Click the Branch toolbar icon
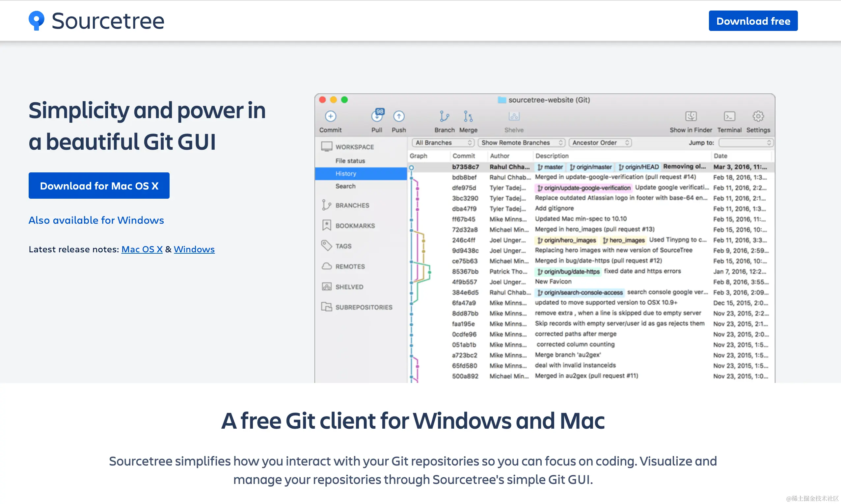Screen dimensions: 841x504 point(444,116)
